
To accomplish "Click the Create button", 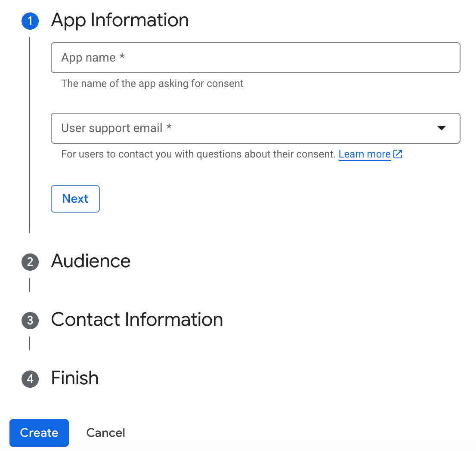I will [39, 433].
